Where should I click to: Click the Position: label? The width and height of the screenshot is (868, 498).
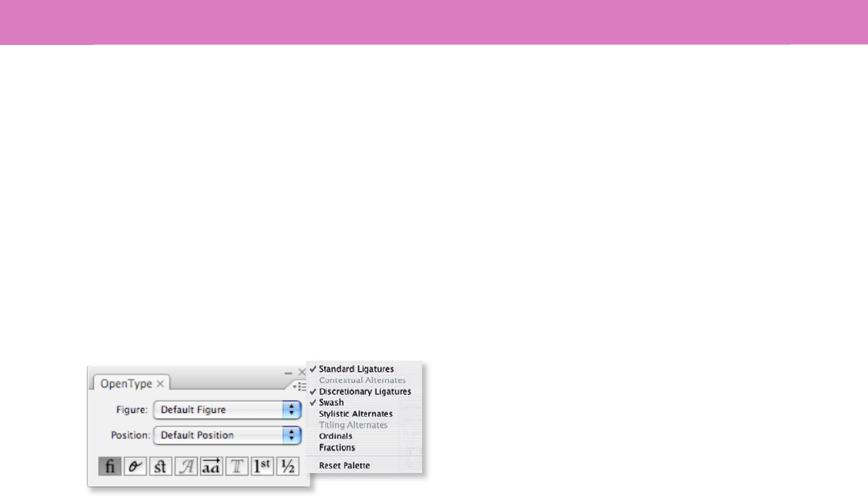(131, 435)
